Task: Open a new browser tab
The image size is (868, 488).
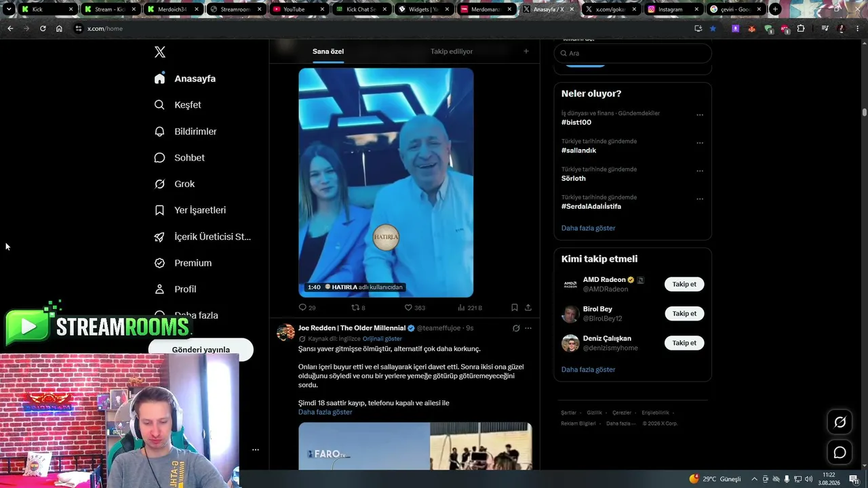Action: tap(775, 9)
